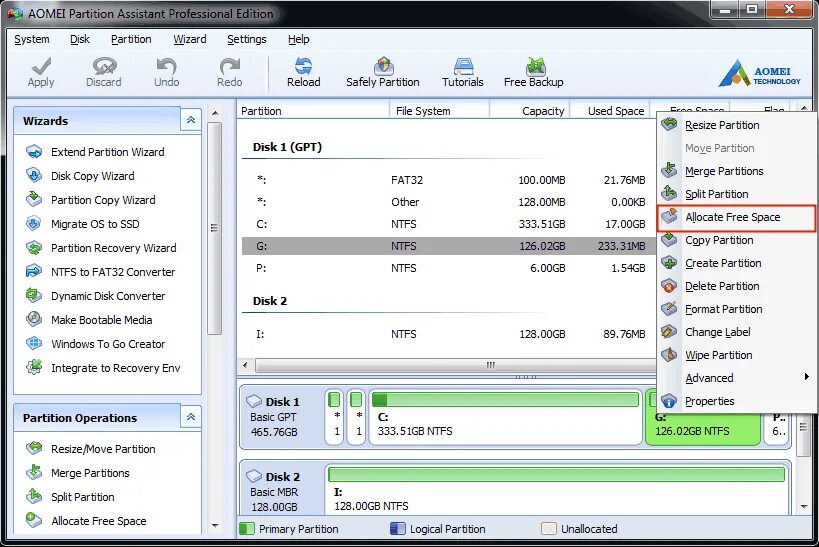Start the Extend Partition Wizard
This screenshot has width=819, height=547.
(x=108, y=152)
